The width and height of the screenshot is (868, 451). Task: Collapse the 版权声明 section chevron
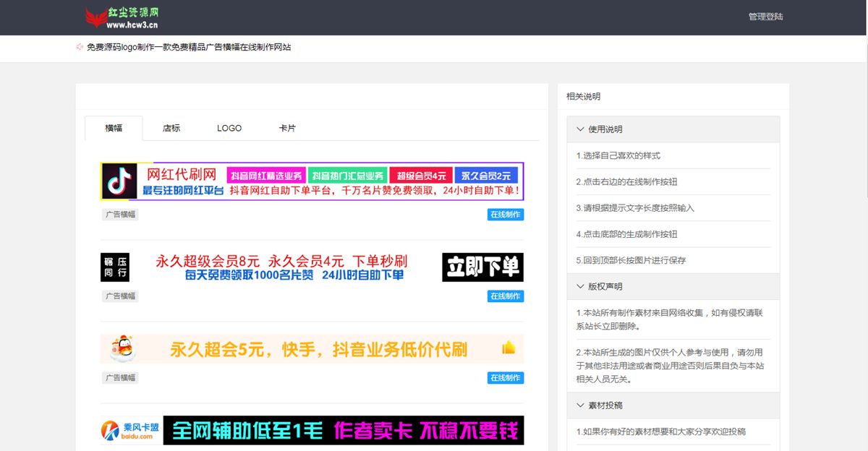pyautogui.click(x=580, y=286)
